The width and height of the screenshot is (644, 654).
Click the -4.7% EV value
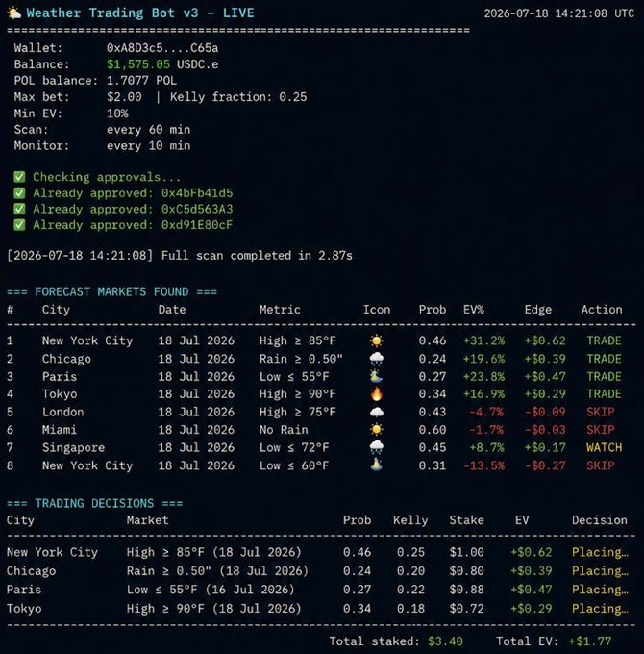tap(486, 412)
